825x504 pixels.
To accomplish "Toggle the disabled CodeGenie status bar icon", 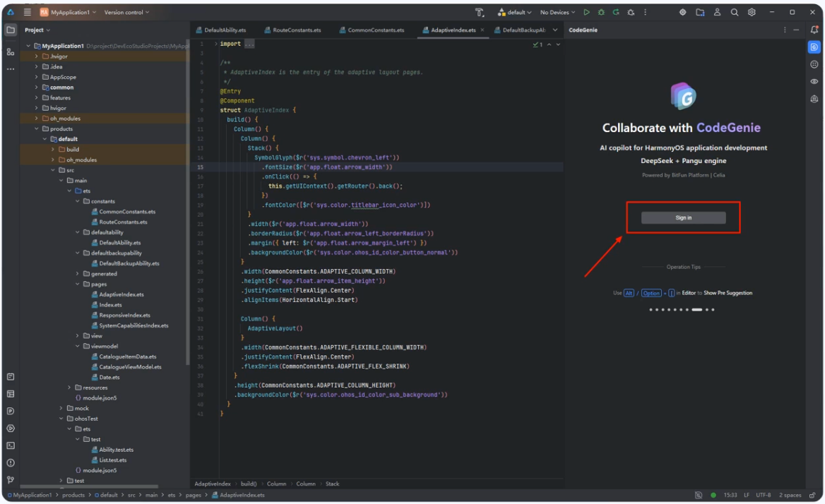I will [x=699, y=495].
